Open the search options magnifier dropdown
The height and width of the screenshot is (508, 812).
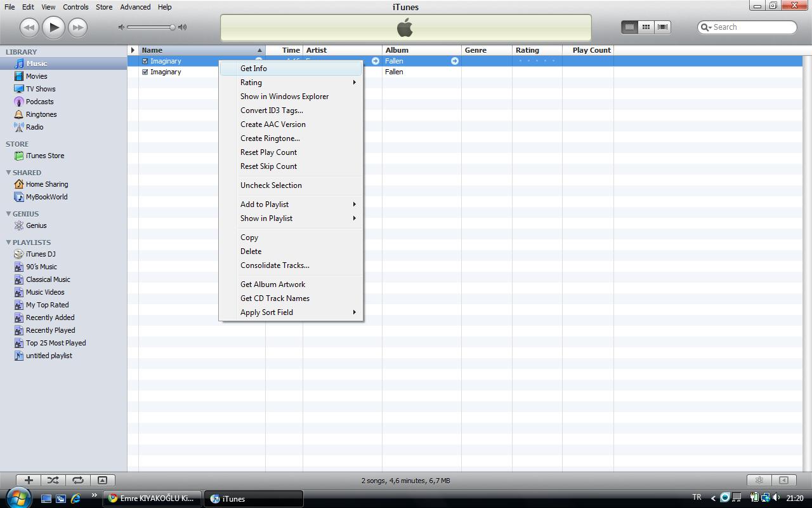click(x=706, y=27)
